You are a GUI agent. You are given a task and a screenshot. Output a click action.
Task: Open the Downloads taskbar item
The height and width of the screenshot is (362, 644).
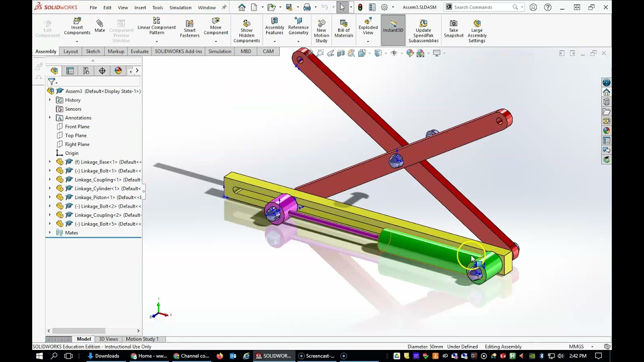[x=103, y=356]
